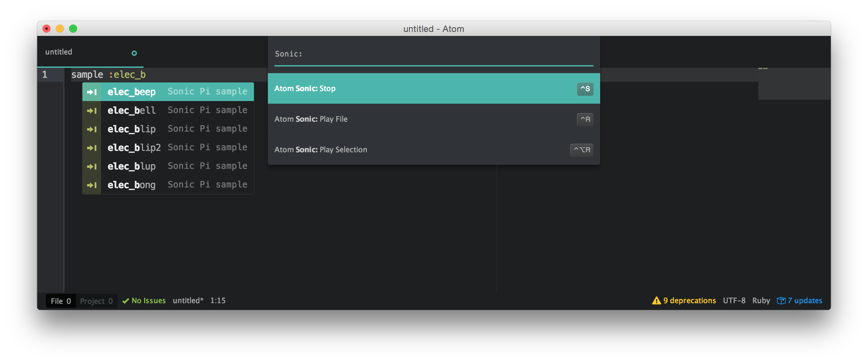The height and width of the screenshot is (363, 868).
Task: Open UTF-8 encoding selector
Action: tap(734, 300)
